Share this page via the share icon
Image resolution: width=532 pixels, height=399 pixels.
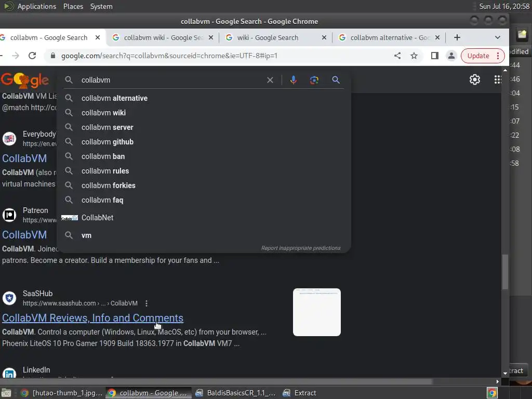[397, 56]
